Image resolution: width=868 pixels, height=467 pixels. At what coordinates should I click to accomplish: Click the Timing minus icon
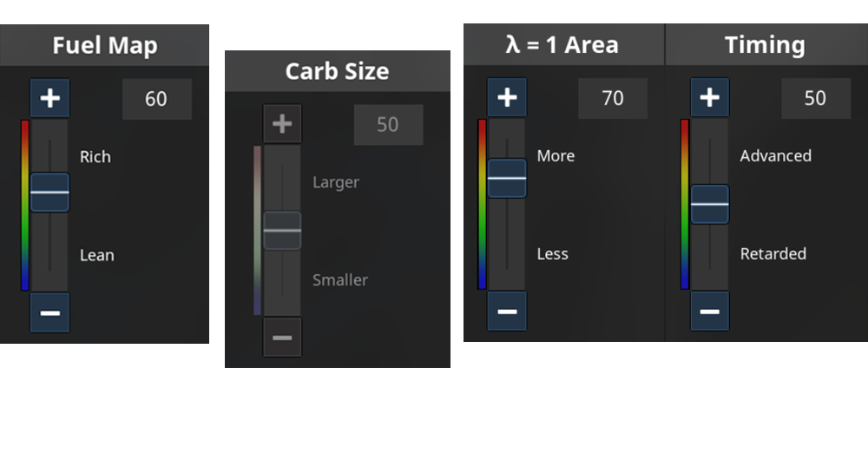709,311
